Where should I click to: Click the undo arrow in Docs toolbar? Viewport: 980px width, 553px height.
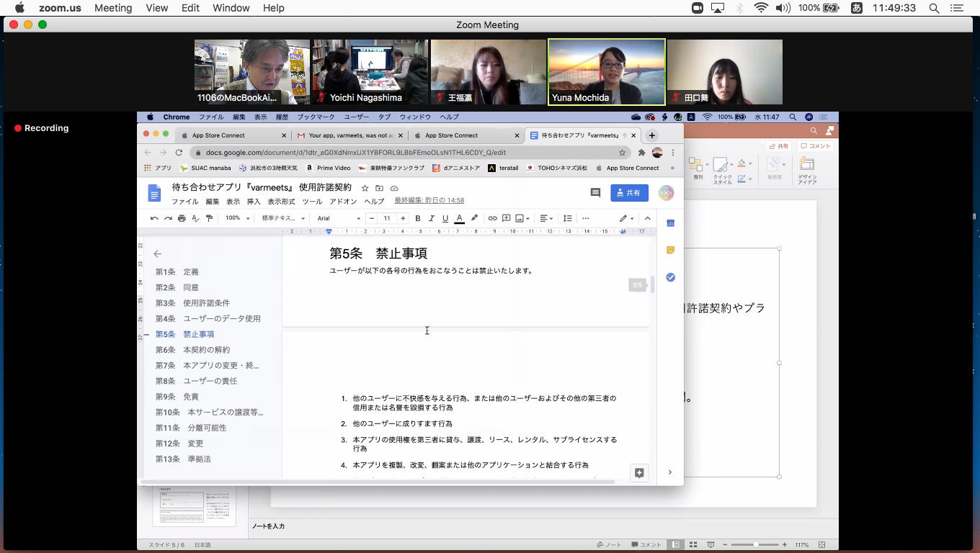154,218
